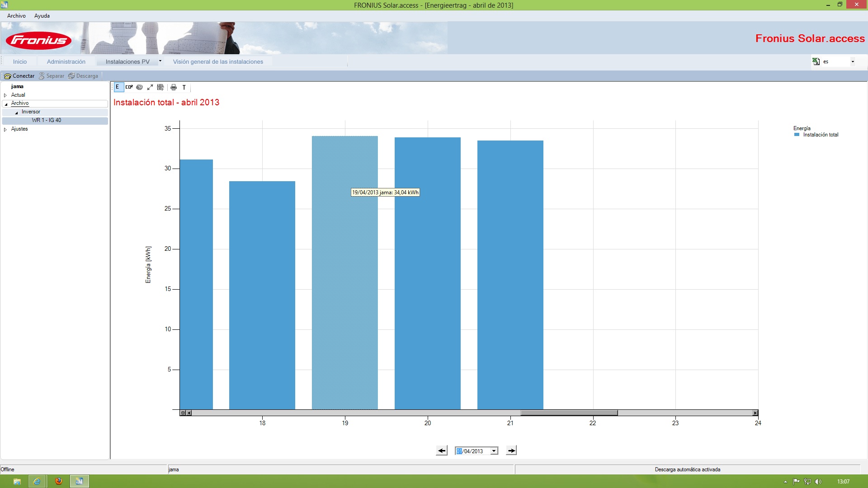868x488 pixels.
Task: Click the bar for day 18
Action: (x=262, y=295)
